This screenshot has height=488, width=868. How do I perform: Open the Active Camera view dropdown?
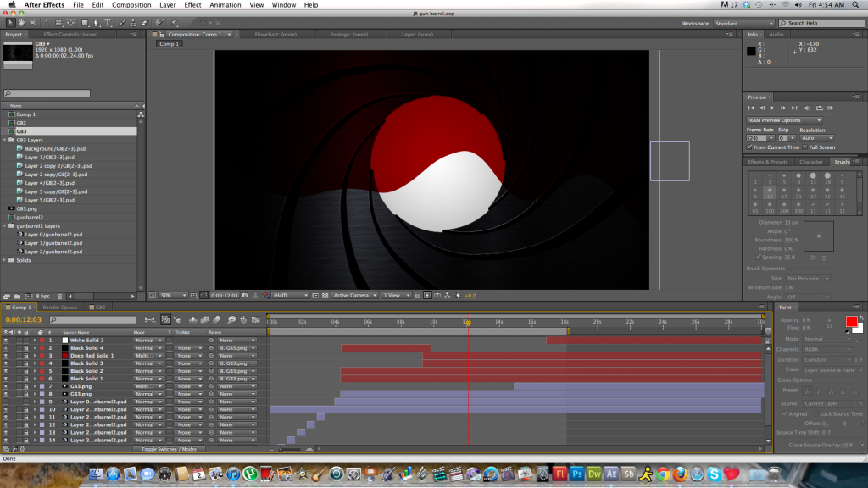click(x=353, y=295)
